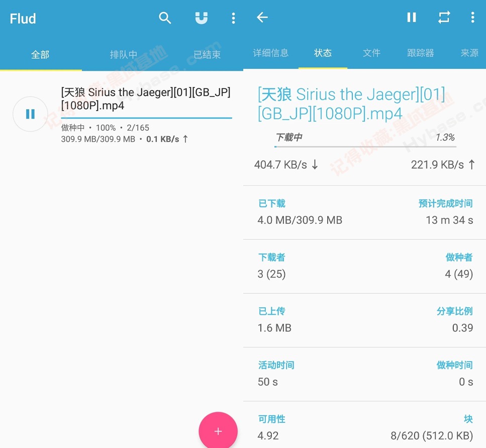
Task: Tap the pink add torrent button
Action: tap(218, 431)
